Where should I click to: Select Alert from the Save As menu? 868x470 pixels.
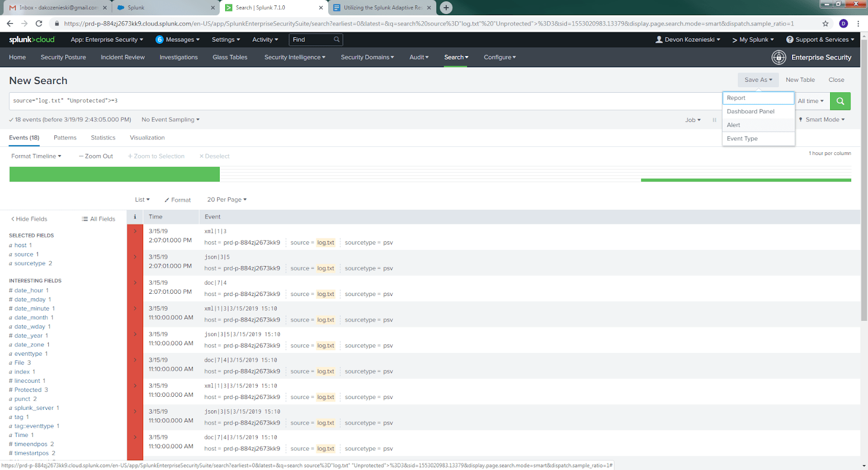[x=758, y=125]
